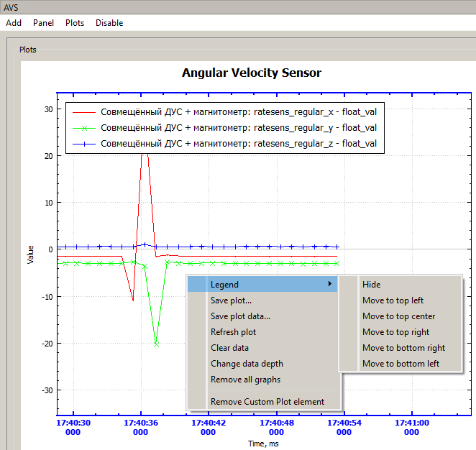The width and height of the screenshot is (476, 450).
Task: Open the Panel menu
Action: (x=43, y=23)
